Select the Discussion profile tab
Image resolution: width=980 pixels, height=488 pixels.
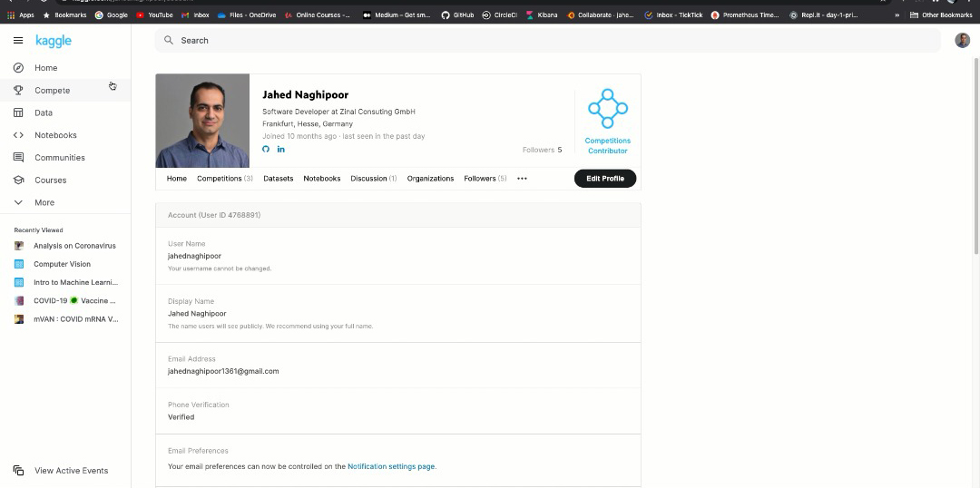click(373, 179)
